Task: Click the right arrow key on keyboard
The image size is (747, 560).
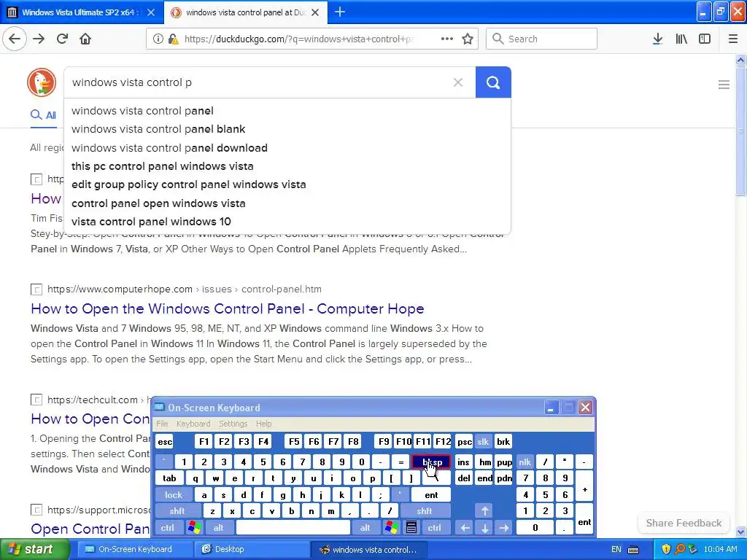Action: pyautogui.click(x=504, y=528)
